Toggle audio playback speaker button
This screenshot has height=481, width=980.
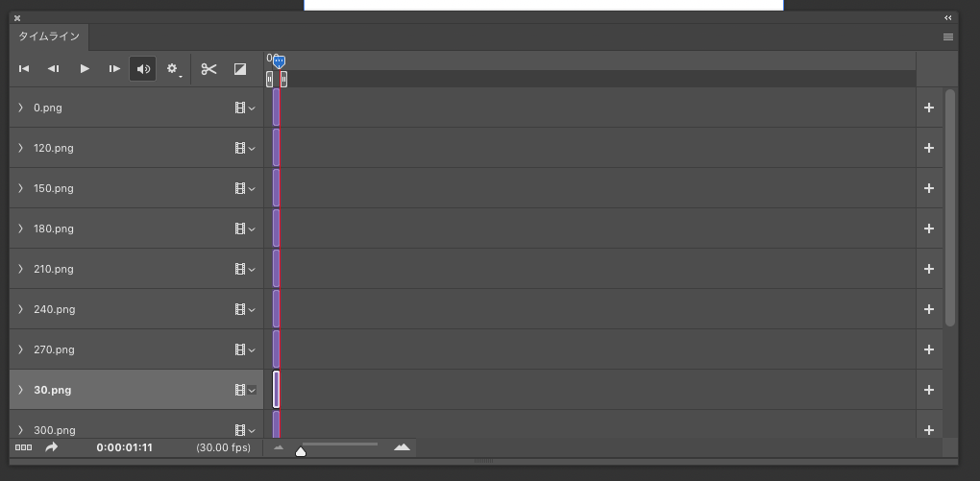pos(143,69)
